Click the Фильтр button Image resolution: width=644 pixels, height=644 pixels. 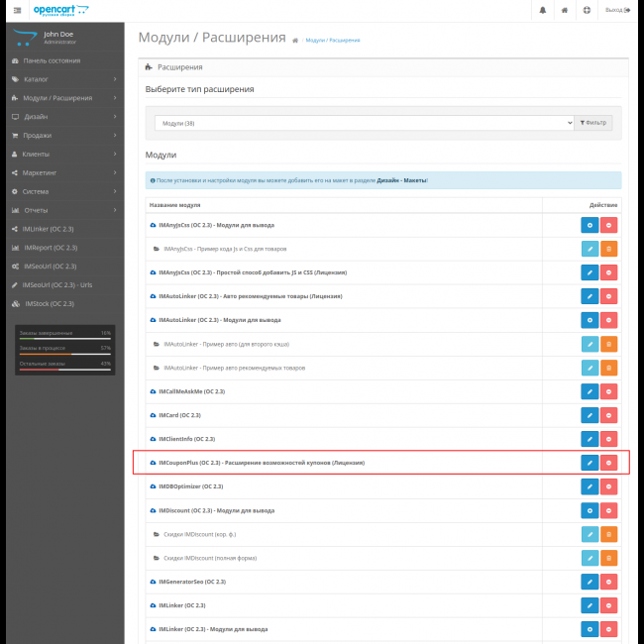coord(593,123)
